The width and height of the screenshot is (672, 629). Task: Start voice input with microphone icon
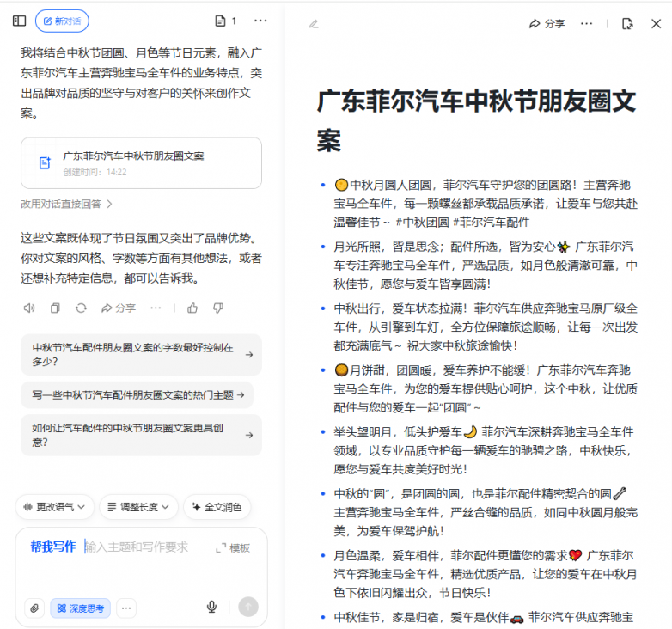(x=211, y=607)
